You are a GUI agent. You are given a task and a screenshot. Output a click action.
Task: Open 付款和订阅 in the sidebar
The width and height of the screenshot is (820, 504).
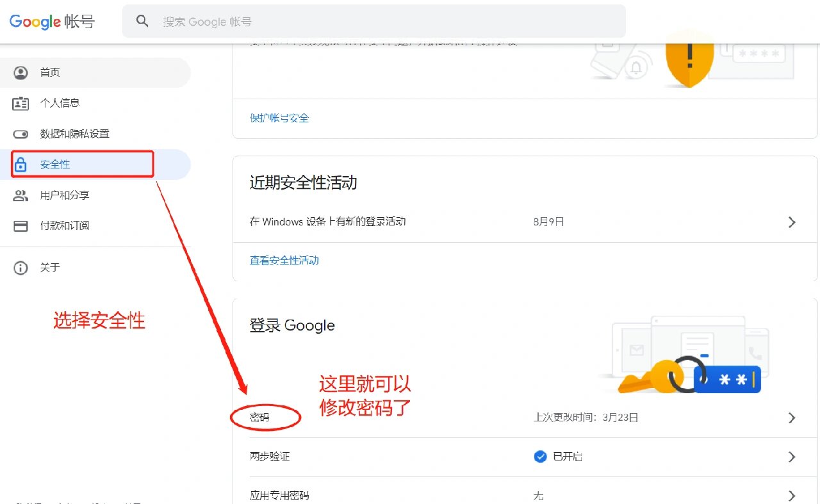click(x=95, y=226)
